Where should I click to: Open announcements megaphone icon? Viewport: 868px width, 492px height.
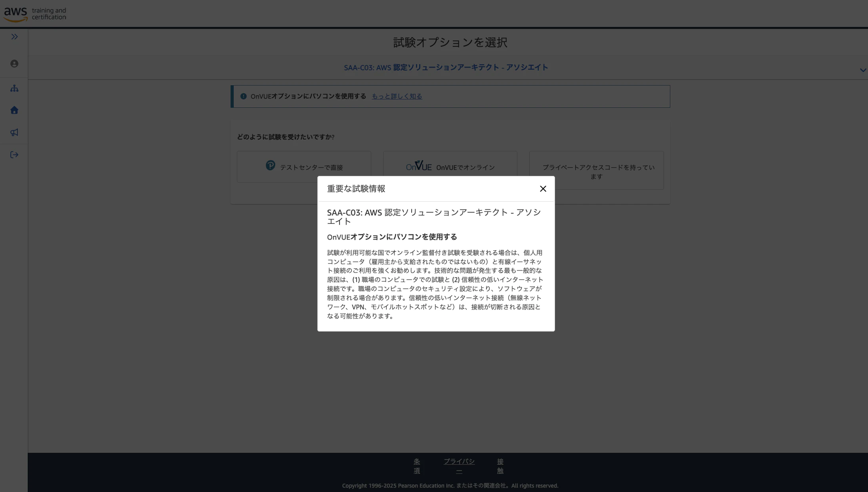click(x=14, y=132)
